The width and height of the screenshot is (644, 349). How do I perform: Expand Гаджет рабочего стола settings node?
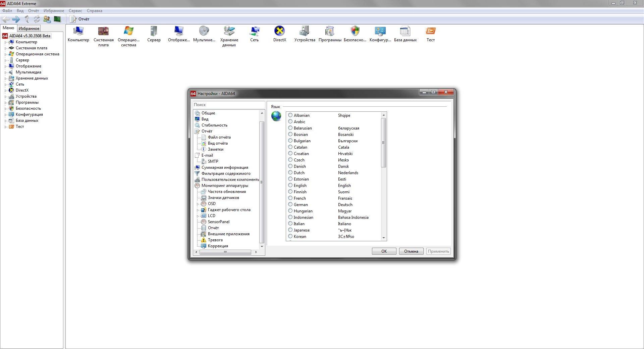click(x=198, y=210)
